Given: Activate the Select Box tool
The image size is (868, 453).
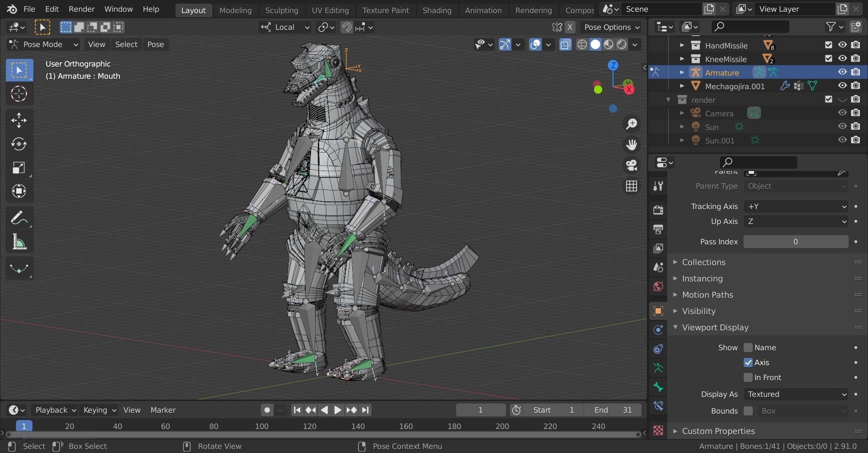Looking at the screenshot, I should point(19,70).
